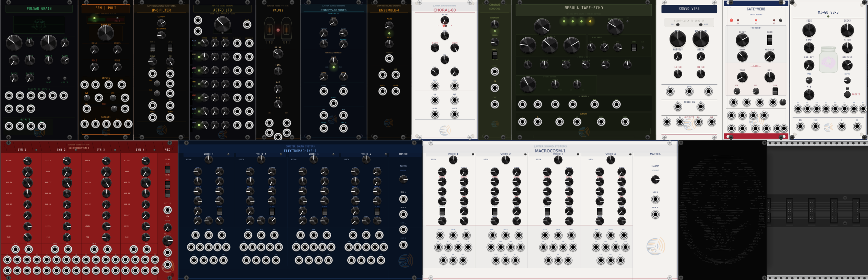Click the Mi-Go Verb Mix knob
This screenshot has height=280, width=868.
point(809,94)
